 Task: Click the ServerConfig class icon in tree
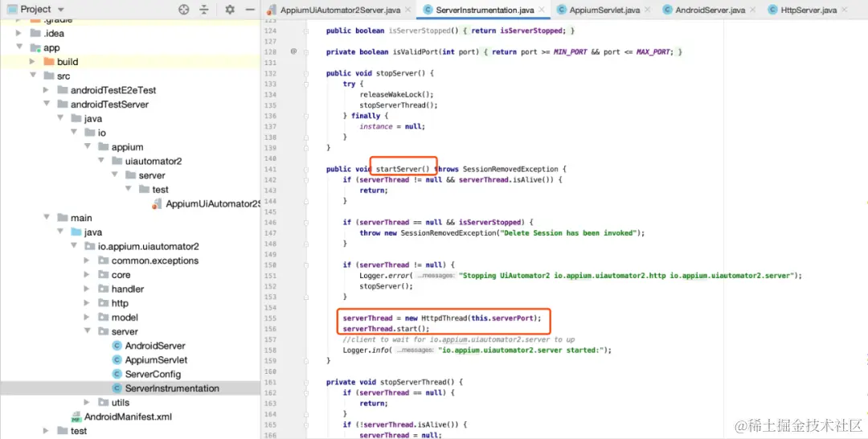(117, 374)
